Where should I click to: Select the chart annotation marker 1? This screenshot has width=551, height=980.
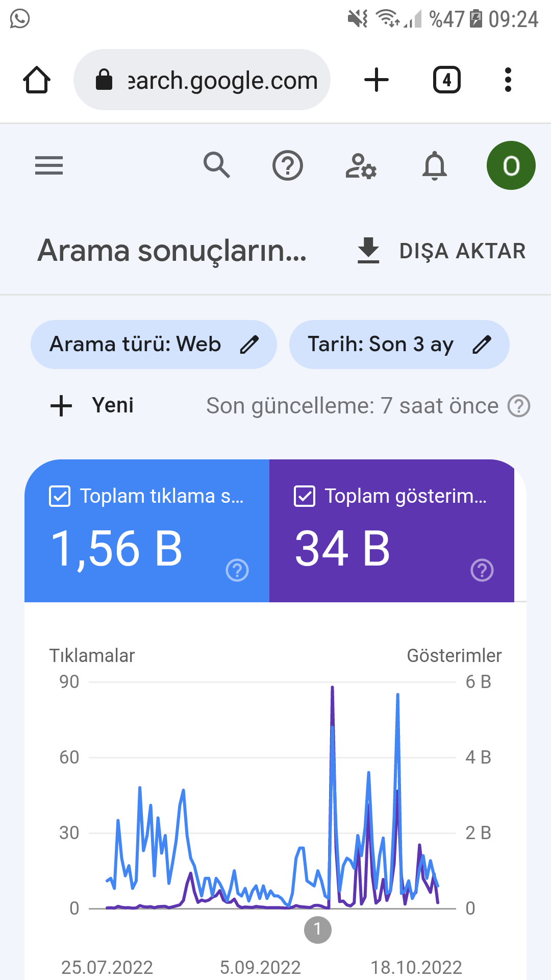click(x=318, y=930)
